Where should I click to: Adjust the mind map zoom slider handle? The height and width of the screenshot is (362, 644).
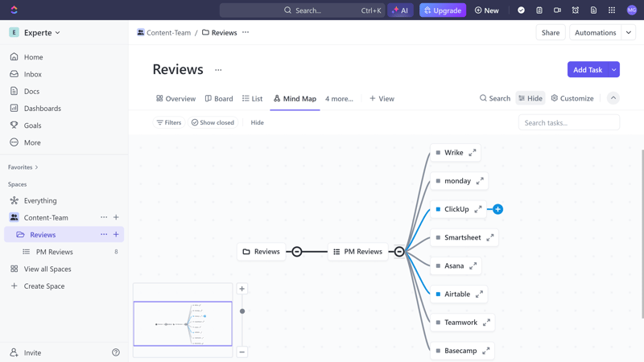[242, 311]
